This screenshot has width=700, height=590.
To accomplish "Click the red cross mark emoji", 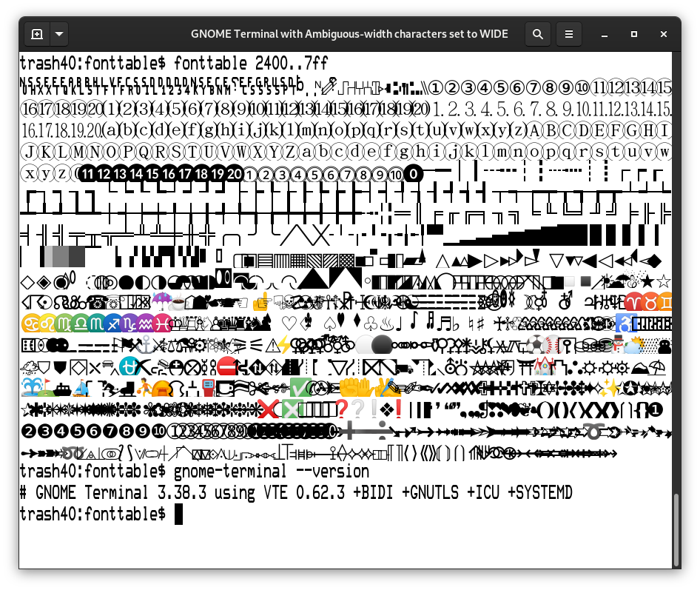I will coord(266,408).
